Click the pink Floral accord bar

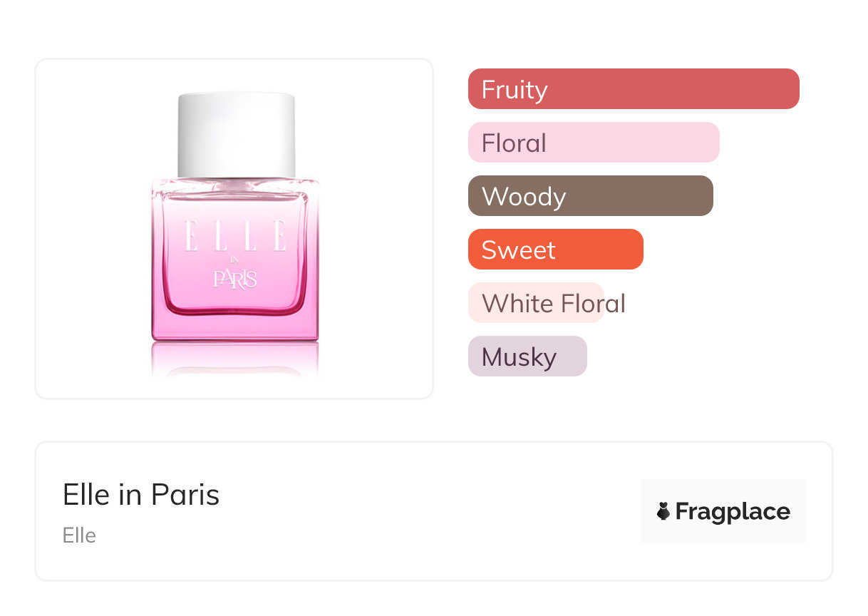593,143
